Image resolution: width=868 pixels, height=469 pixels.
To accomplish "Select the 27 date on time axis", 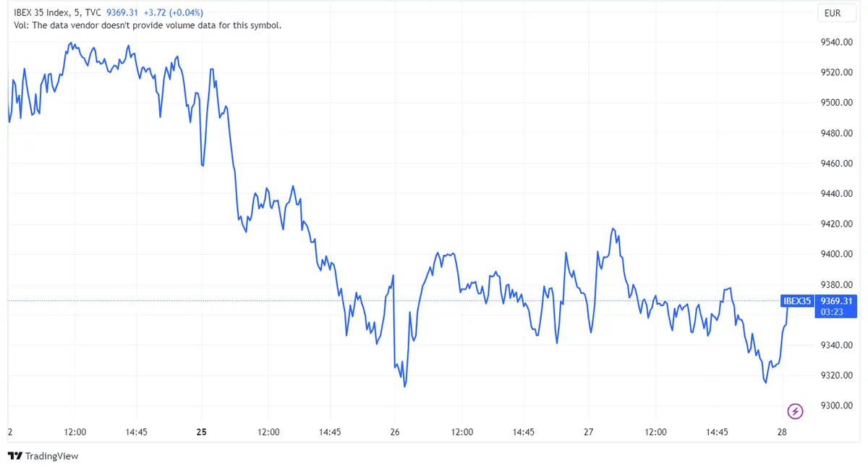I will pyautogui.click(x=587, y=431).
